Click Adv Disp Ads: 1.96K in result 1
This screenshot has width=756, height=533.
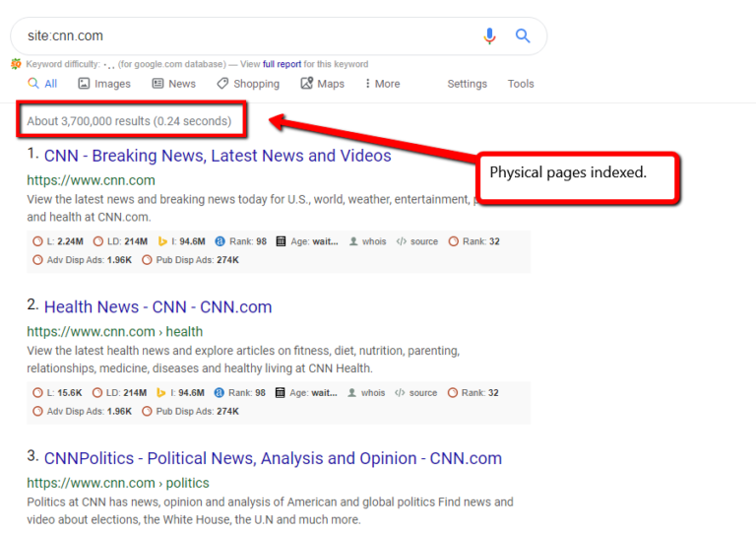pos(82,260)
